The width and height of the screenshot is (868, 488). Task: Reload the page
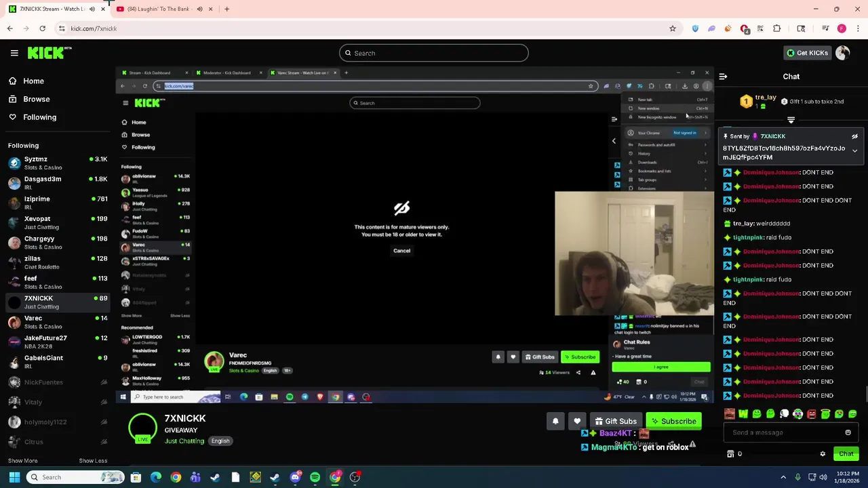click(42, 28)
